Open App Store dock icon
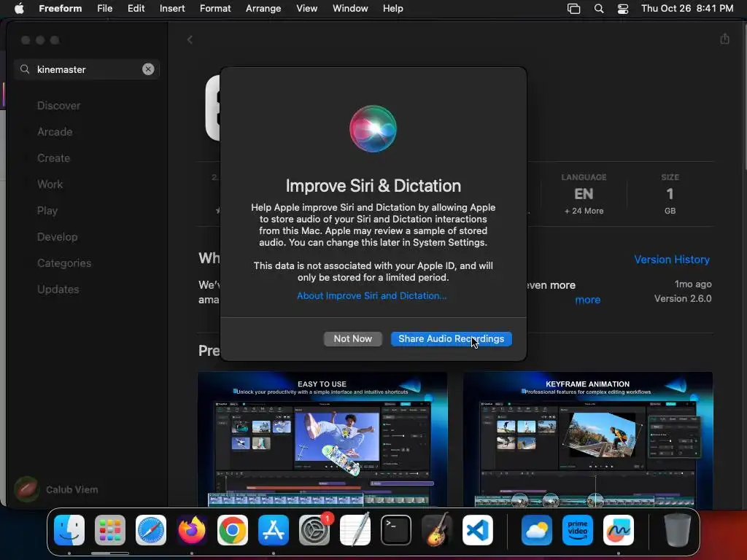The width and height of the screenshot is (747, 560). (x=274, y=530)
